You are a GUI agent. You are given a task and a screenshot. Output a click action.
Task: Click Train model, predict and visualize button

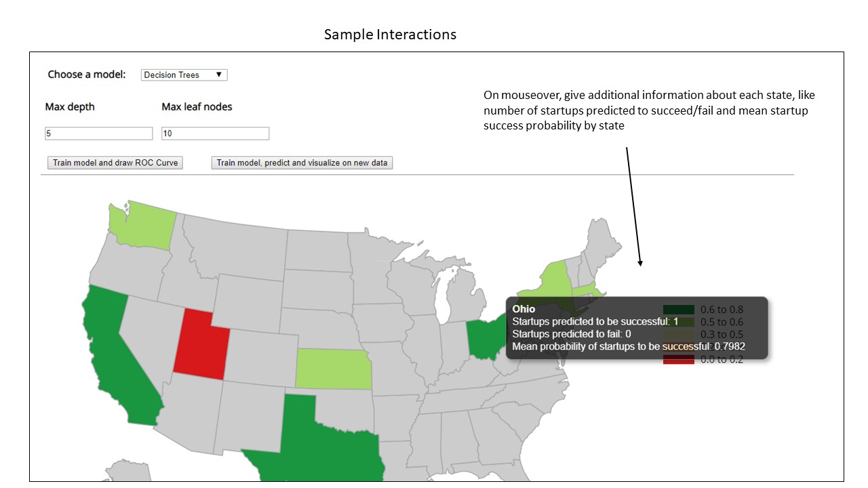coord(302,163)
